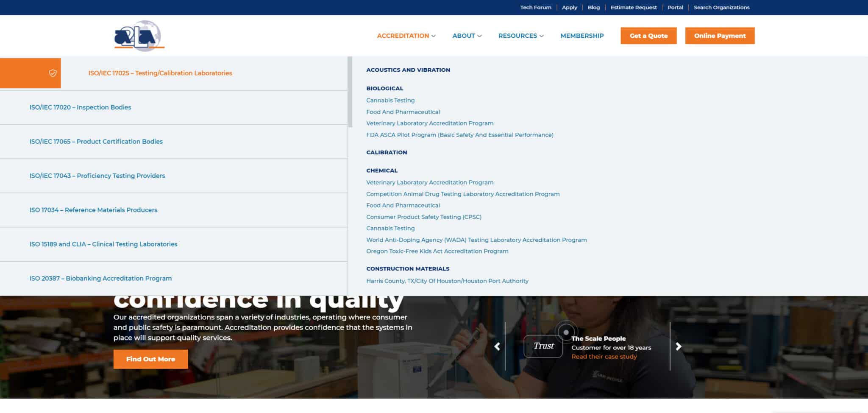Expand the ACCREDITATION dropdown

[403, 36]
